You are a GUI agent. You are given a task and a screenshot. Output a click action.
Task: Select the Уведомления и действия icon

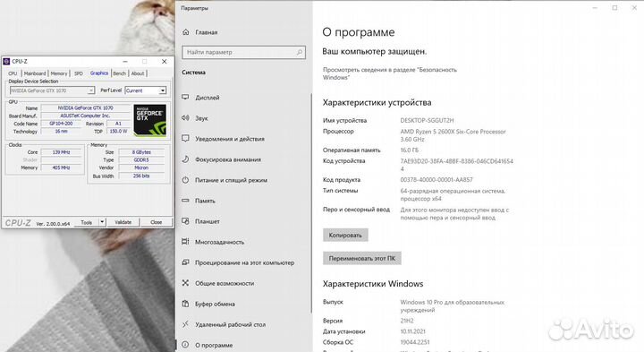(x=186, y=139)
